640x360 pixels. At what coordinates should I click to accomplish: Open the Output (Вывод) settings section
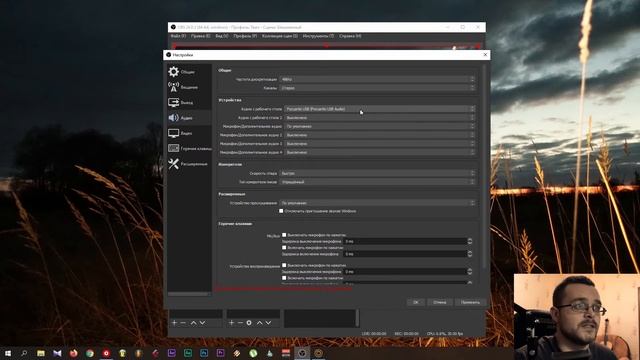pos(189,102)
